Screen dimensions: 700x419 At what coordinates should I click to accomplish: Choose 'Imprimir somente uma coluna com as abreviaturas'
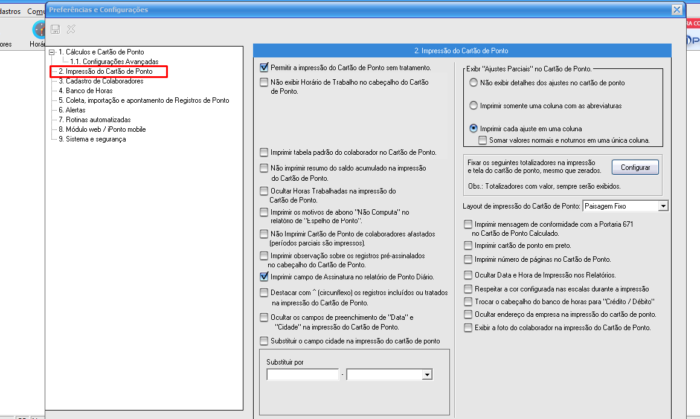[x=474, y=106]
